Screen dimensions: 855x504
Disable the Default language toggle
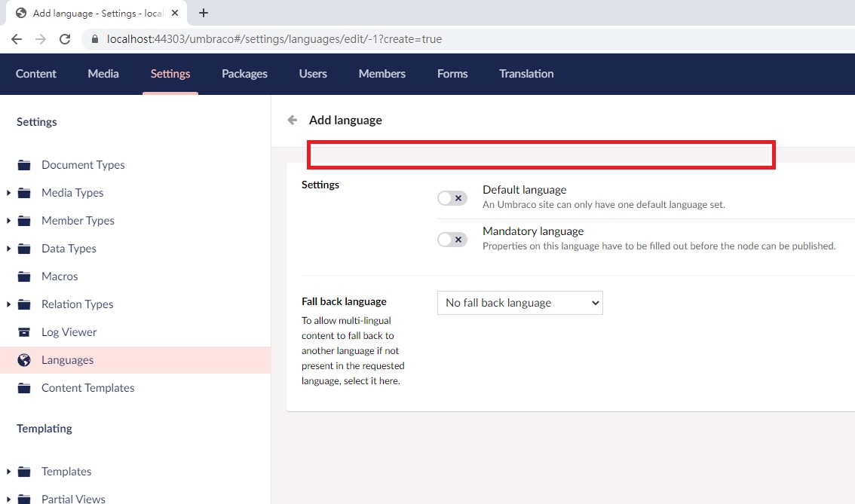(x=452, y=197)
